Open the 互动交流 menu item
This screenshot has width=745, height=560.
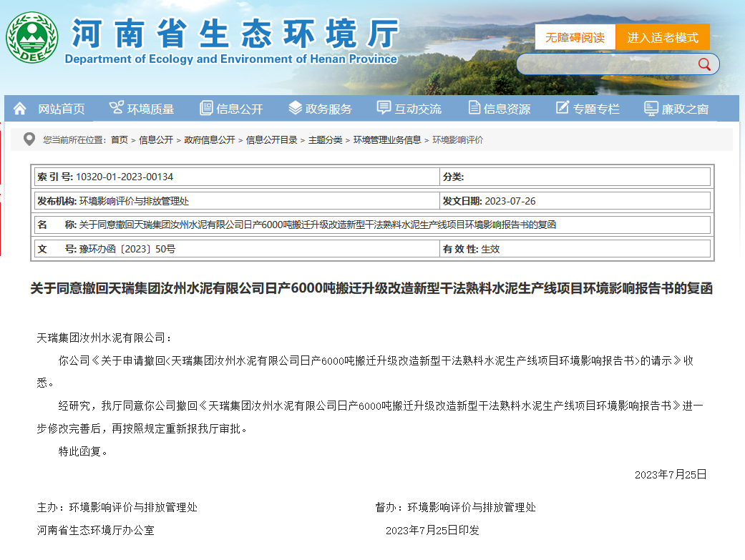coord(418,109)
